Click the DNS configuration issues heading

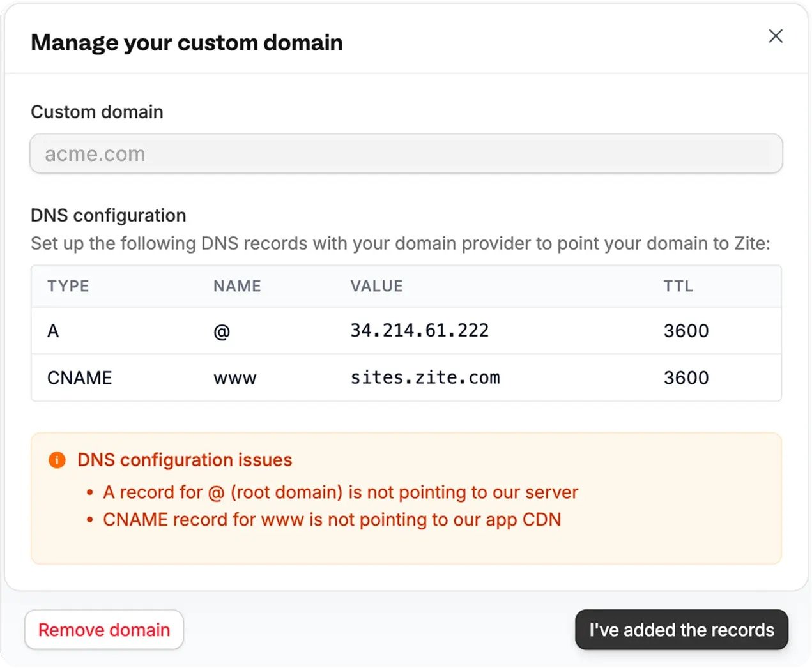(185, 460)
